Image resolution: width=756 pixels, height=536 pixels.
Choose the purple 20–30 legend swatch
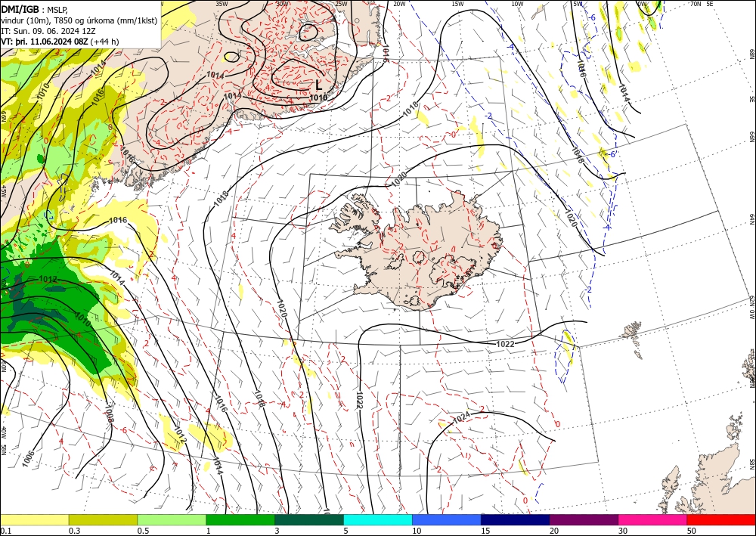[x=584, y=519]
